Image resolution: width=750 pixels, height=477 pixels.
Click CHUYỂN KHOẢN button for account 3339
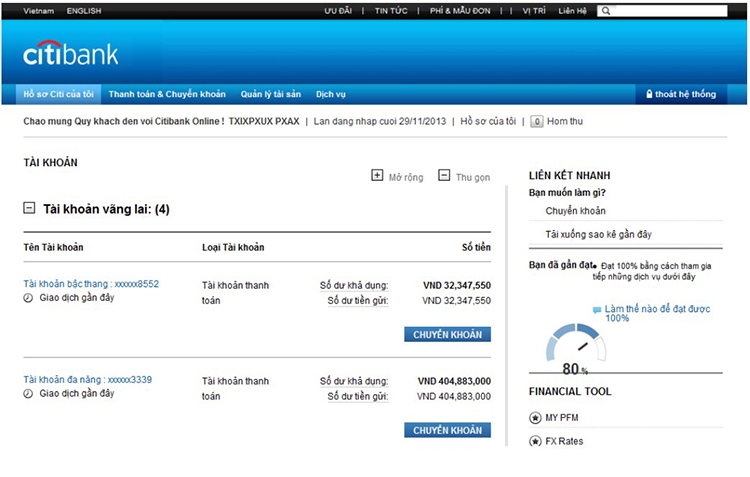pyautogui.click(x=447, y=430)
